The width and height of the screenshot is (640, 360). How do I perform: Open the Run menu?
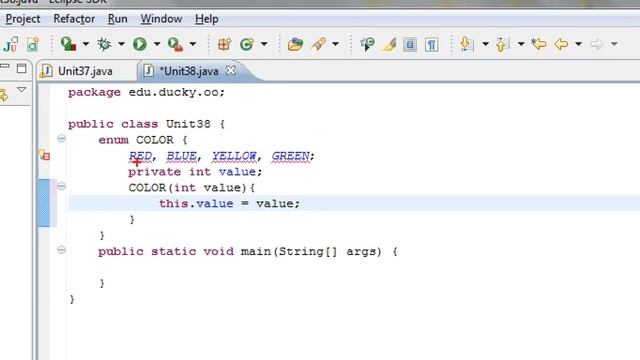point(118,19)
